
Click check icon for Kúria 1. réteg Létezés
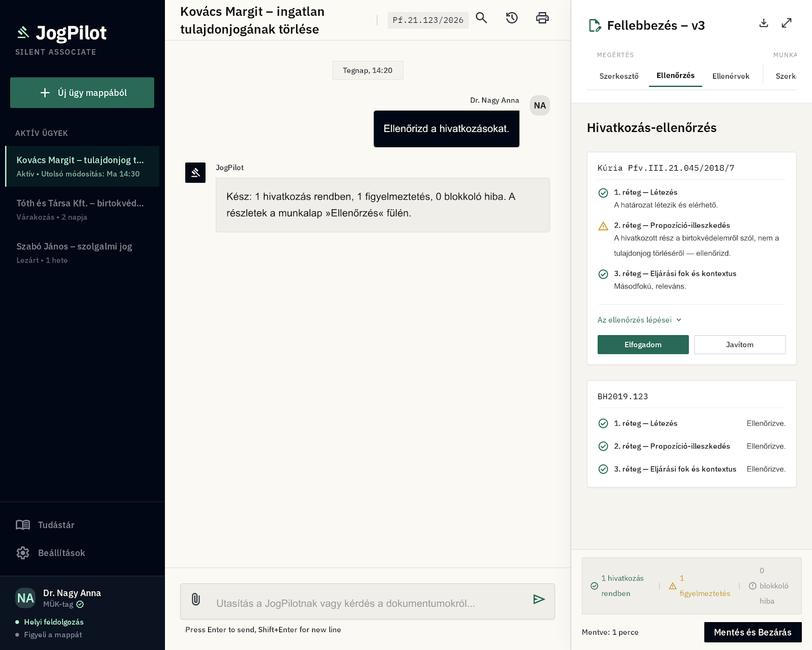[x=603, y=193]
